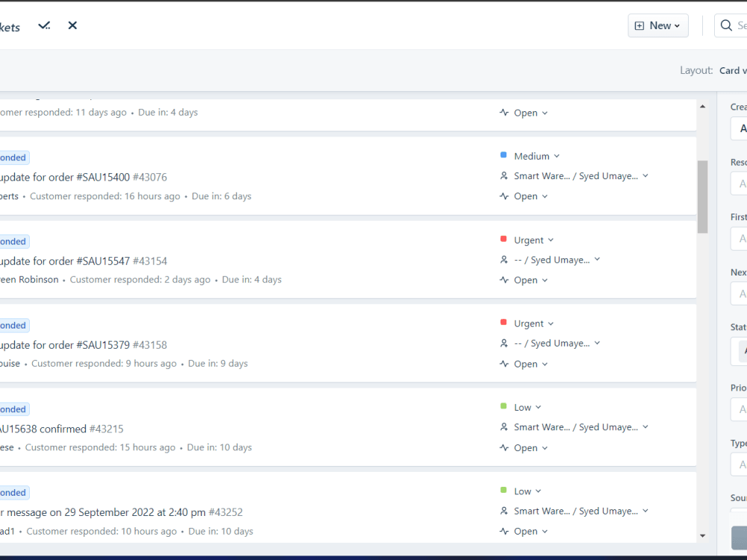This screenshot has height=560, width=747.
Task: Click the select-all checkmark icon in header
Action: coord(44,25)
